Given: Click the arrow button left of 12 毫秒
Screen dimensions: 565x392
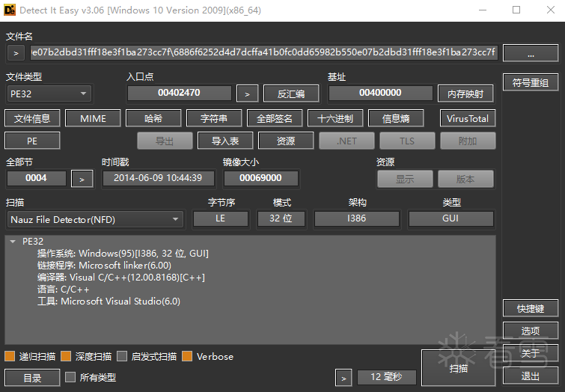Looking at the screenshot, I should click(343, 378).
